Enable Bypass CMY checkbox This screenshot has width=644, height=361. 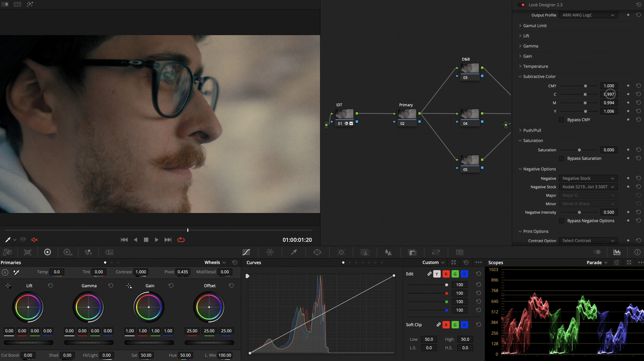[561, 120]
